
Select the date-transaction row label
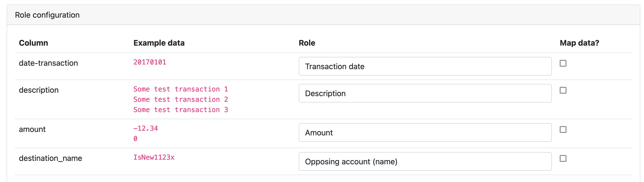click(48, 63)
